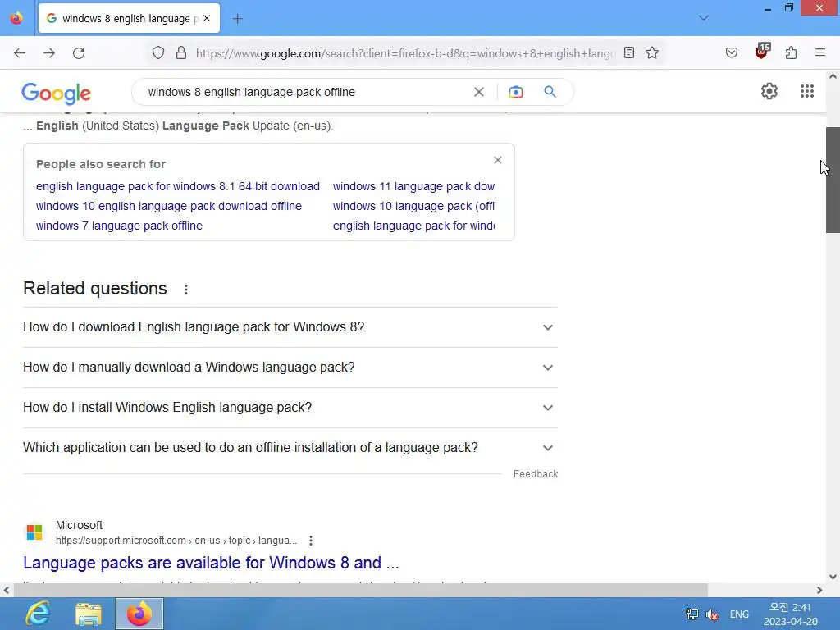Open the three-dot menu beside Related questions
Viewport: 840px width, 630px height.
point(186,290)
